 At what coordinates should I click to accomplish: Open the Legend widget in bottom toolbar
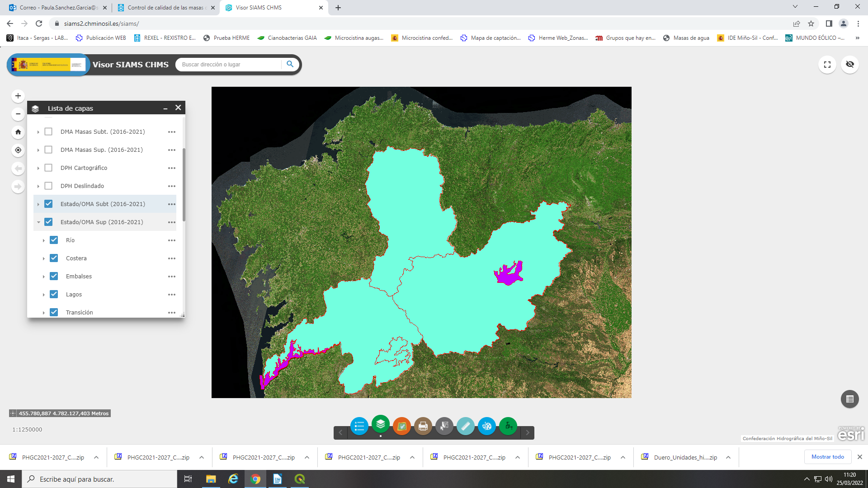click(x=359, y=426)
